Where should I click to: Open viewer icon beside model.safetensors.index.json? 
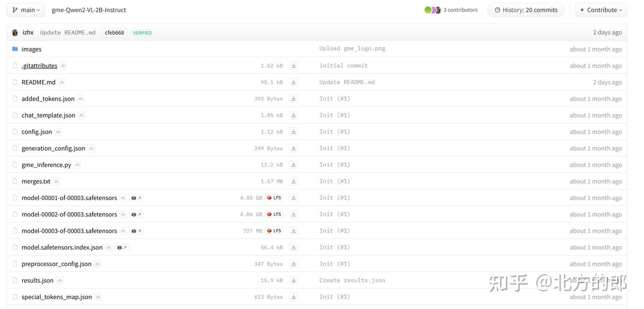(x=122, y=248)
